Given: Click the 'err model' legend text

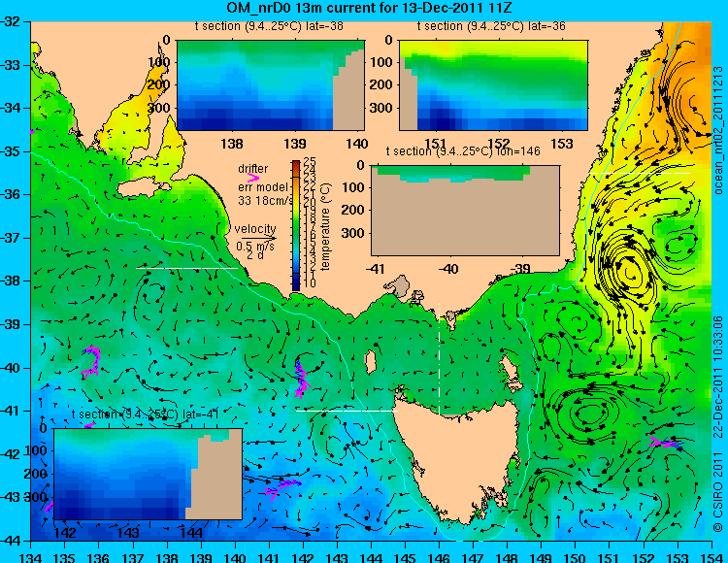Looking at the screenshot, I should [263, 187].
